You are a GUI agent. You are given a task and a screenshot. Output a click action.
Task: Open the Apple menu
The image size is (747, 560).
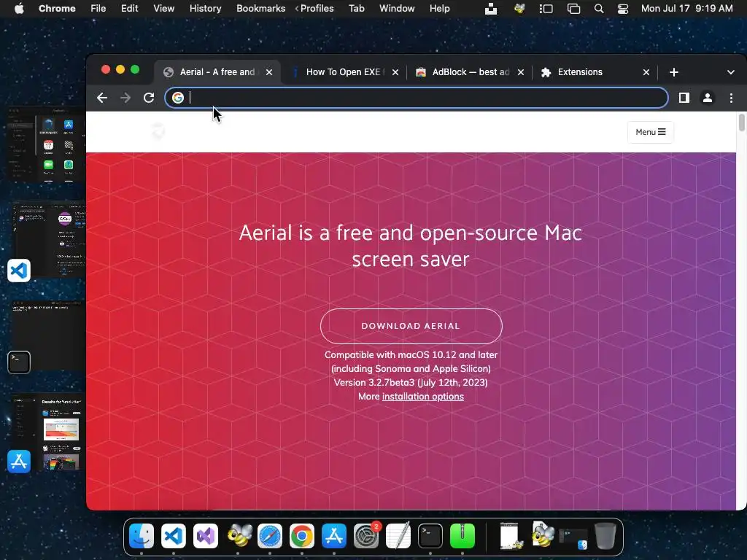pos(19,9)
